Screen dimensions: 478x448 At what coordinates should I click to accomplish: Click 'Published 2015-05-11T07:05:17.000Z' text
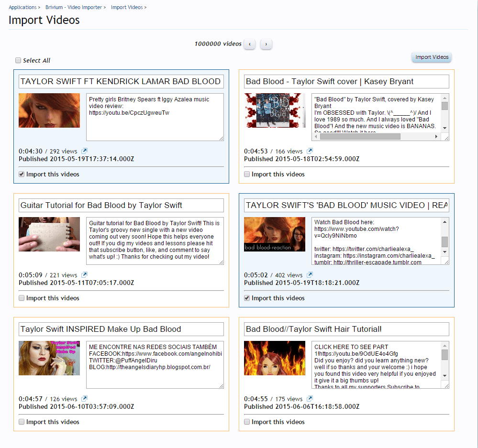[76, 283]
